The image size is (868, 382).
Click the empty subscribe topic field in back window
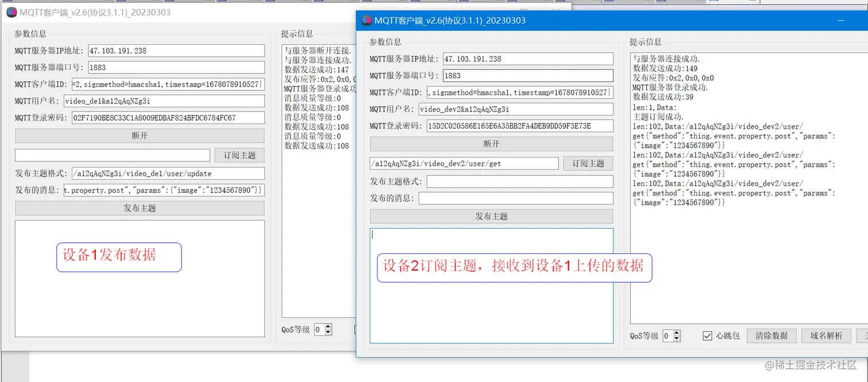point(113,155)
